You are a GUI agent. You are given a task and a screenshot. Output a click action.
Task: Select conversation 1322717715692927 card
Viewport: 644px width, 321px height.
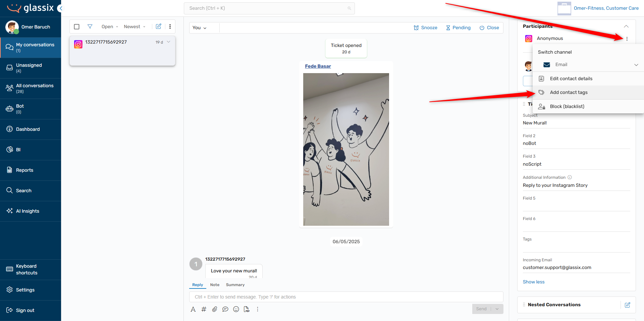[122, 51]
